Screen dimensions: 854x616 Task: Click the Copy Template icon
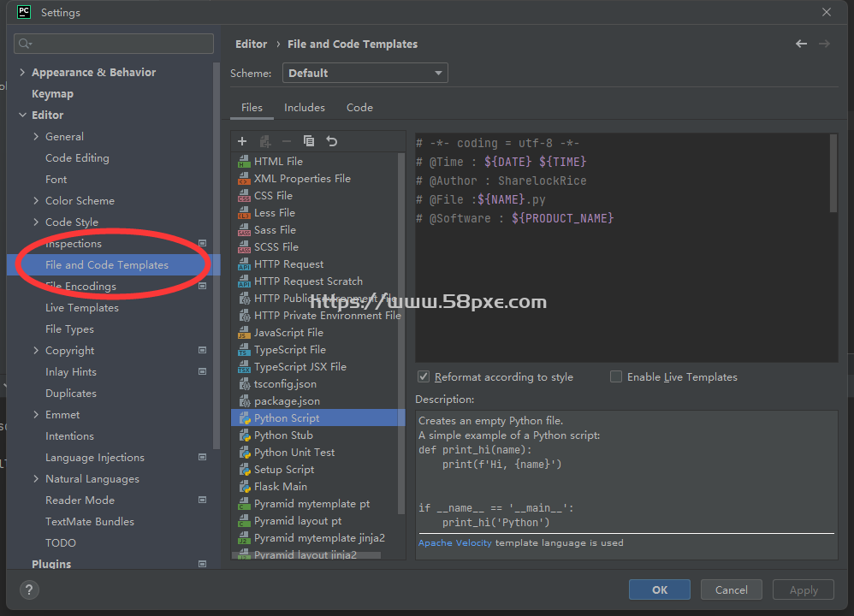pyautogui.click(x=309, y=142)
